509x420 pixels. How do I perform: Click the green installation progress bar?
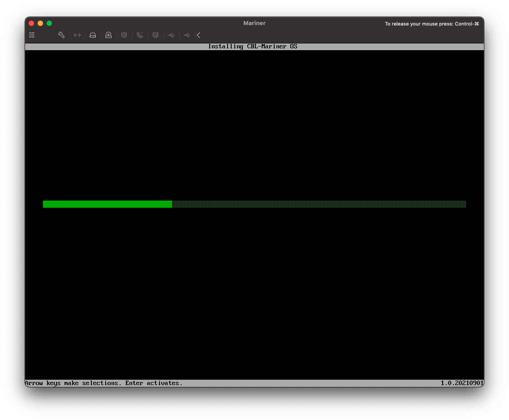point(254,204)
